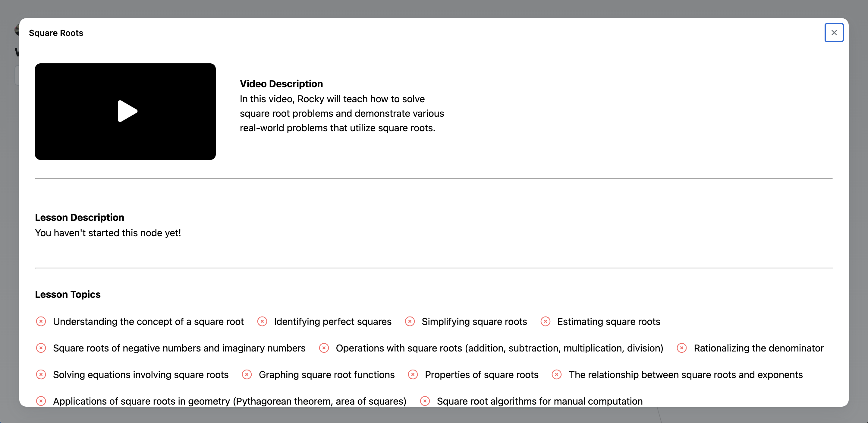Click status icon next to Identifying perfect squares
The width and height of the screenshot is (868, 423).
pos(262,321)
